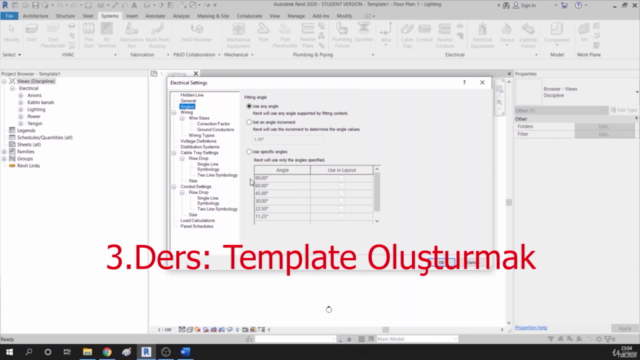The height and width of the screenshot is (360, 640).
Task: Click the Duct tool icon
Action: 31,33
